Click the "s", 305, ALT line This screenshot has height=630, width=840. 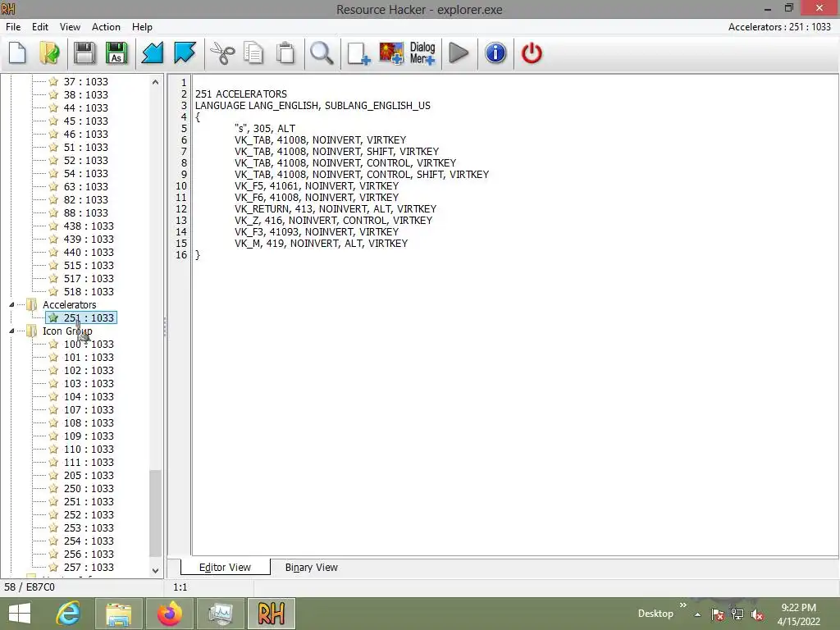265,129
